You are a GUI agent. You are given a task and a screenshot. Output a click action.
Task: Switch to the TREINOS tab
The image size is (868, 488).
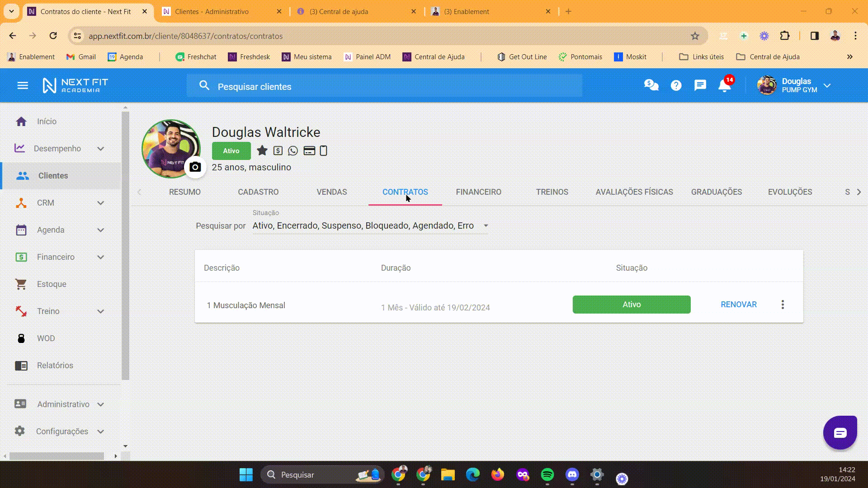(552, 192)
